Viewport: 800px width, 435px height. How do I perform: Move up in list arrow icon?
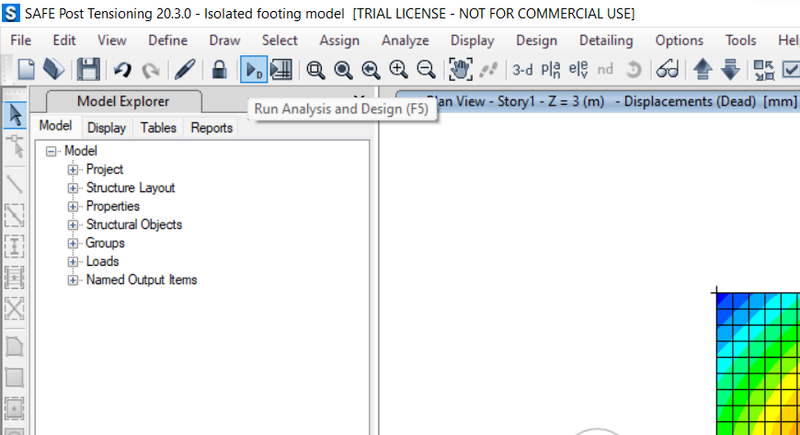click(703, 69)
